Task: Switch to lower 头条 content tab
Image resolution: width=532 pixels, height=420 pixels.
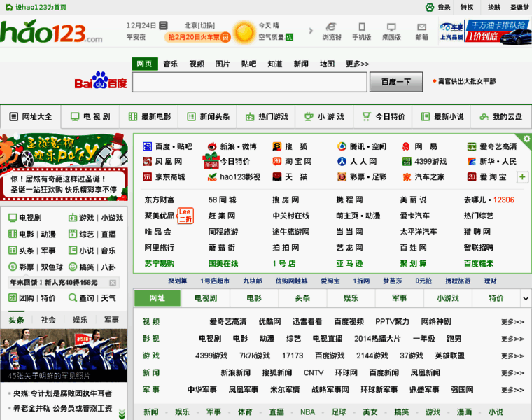Action: coord(302,298)
